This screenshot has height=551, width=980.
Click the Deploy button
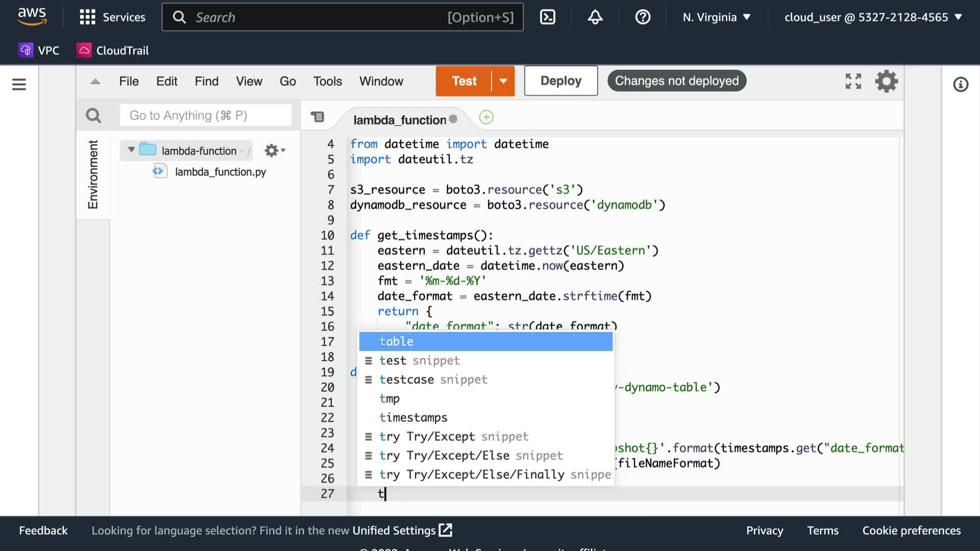point(560,81)
